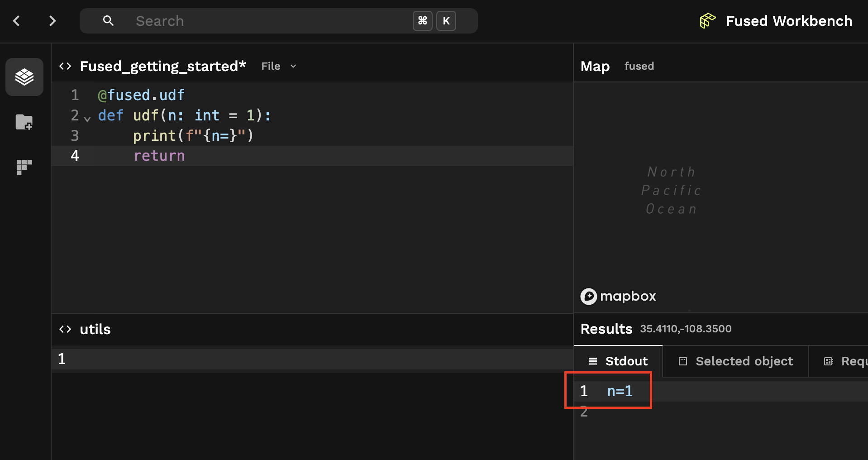This screenshot has width=868, height=460.
Task: Place cursor on @fused.udf decorator
Action: (141, 95)
